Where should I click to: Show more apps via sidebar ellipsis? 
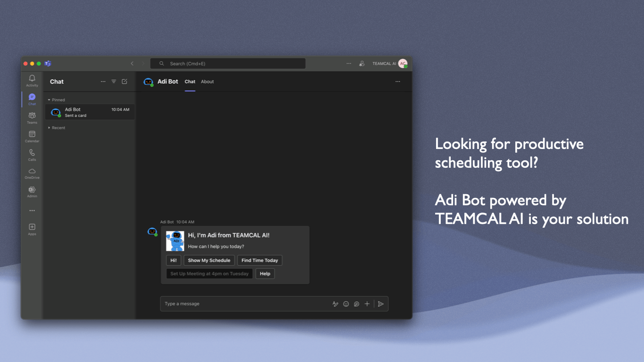coord(32,211)
